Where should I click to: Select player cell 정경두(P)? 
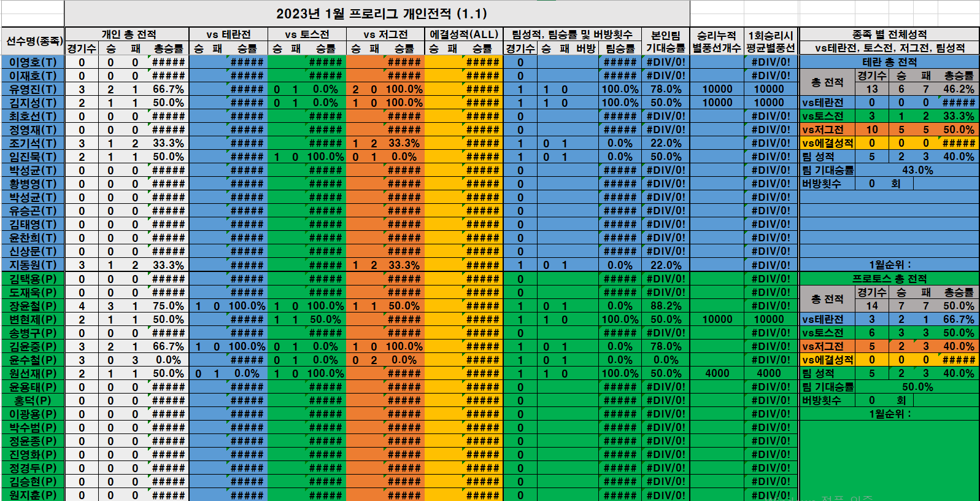[33, 468]
